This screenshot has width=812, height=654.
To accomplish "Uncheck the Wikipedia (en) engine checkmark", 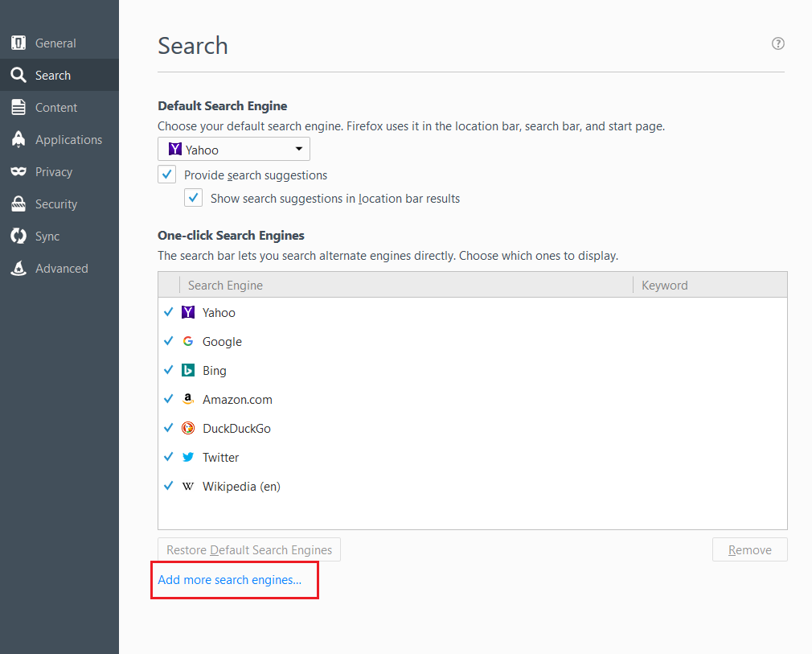I will 168,486.
